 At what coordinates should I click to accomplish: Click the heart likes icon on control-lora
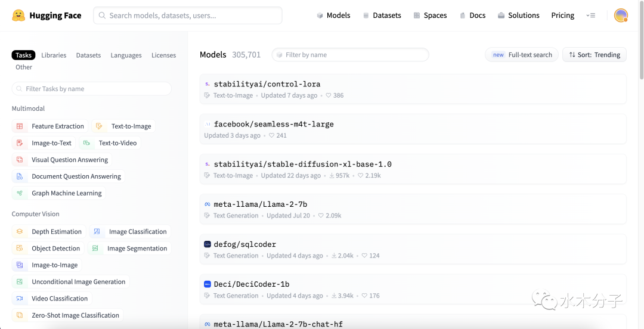tap(328, 95)
